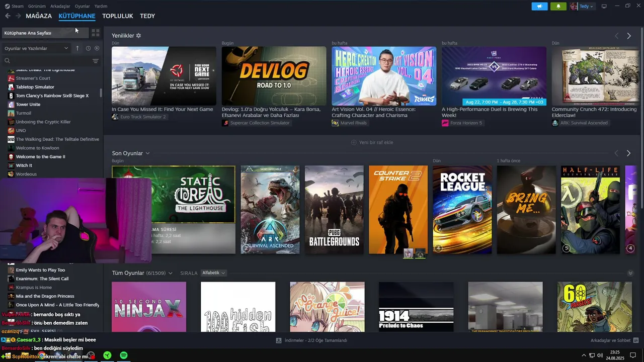Open Arkadaşlar ve Sohbet
The width and height of the screenshot is (644, 362).
pos(614,340)
